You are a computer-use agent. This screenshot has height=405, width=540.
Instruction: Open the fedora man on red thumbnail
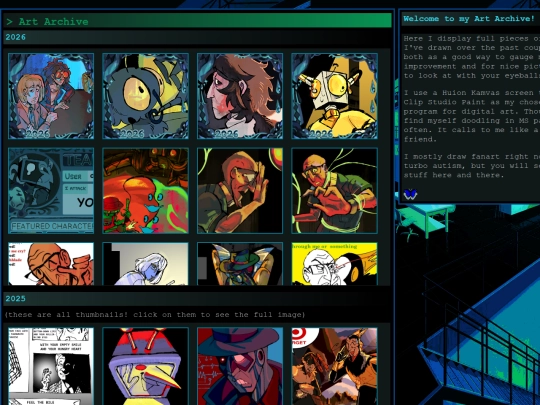[240, 366]
